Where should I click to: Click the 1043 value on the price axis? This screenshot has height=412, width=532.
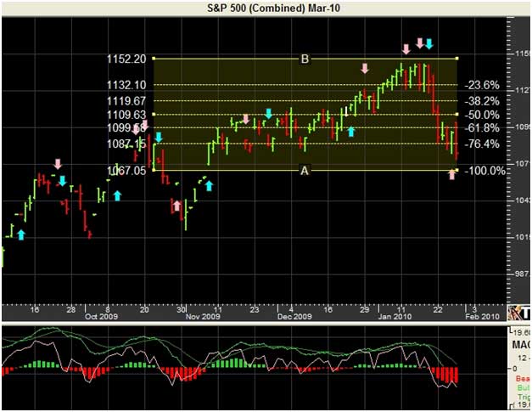coord(523,200)
